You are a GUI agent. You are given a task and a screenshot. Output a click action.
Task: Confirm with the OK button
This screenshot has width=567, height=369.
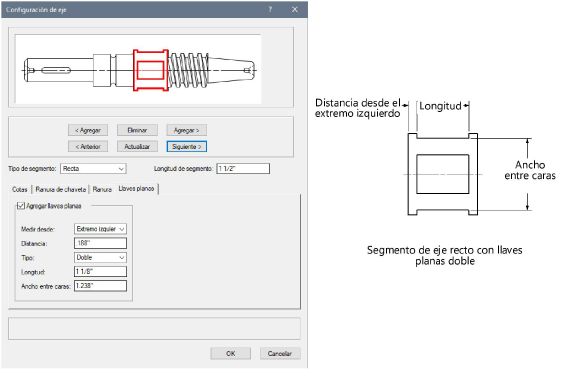(230, 353)
